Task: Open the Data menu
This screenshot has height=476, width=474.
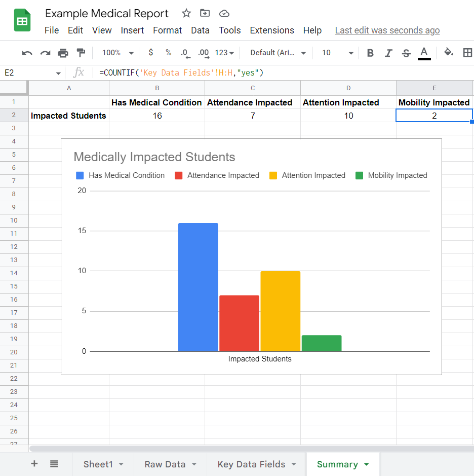Action: [x=200, y=30]
